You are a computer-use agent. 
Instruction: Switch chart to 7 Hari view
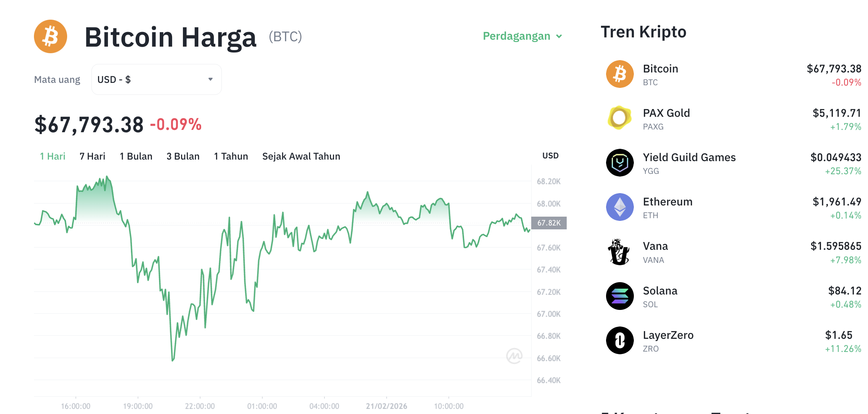(x=92, y=156)
